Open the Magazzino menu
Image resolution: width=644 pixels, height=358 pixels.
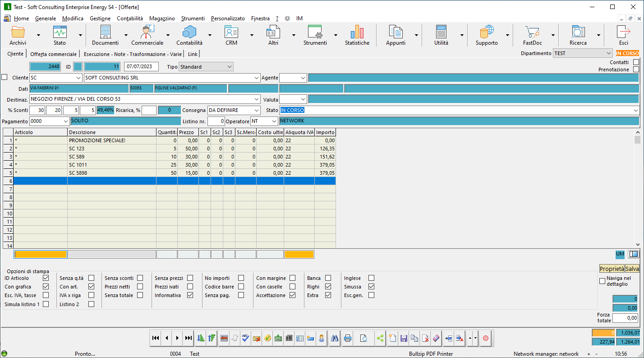coord(162,19)
